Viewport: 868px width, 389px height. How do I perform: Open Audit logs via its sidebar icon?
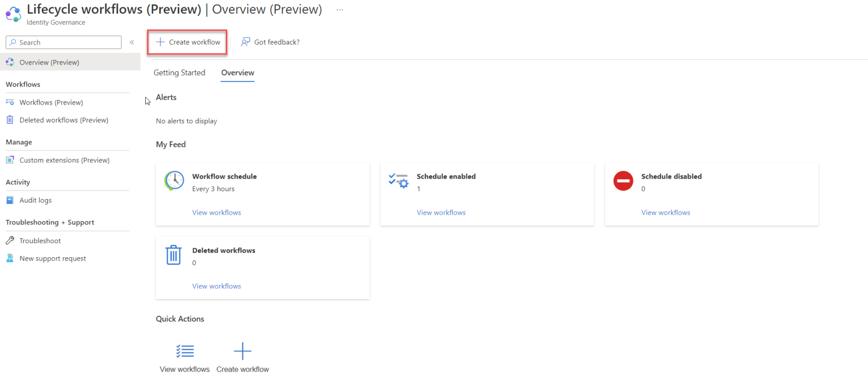tap(10, 200)
